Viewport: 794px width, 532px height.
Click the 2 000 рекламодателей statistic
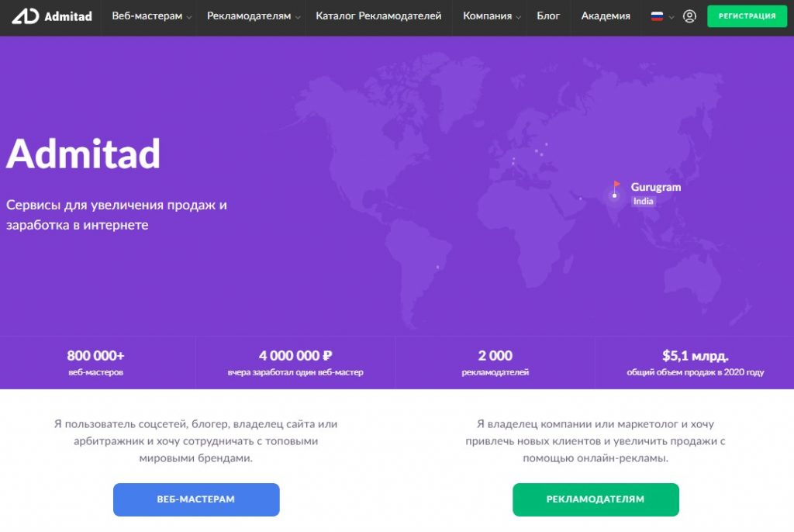point(495,363)
